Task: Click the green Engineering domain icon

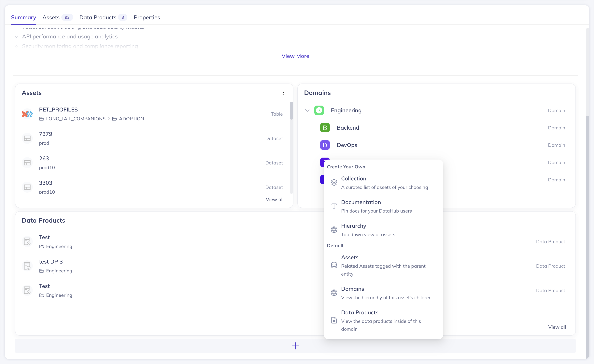Action: (x=319, y=110)
